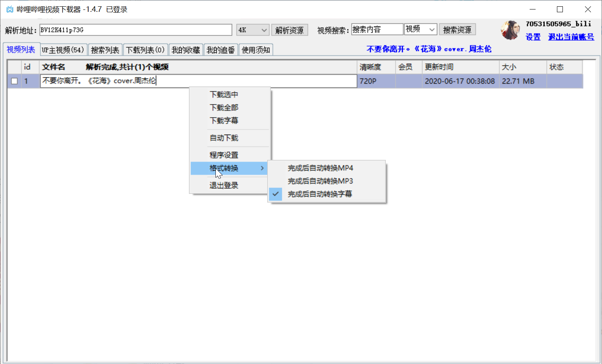Viewport: 602px width, 364px height.
Task: Sort by 大小 column header
Action: pyautogui.click(x=523, y=67)
